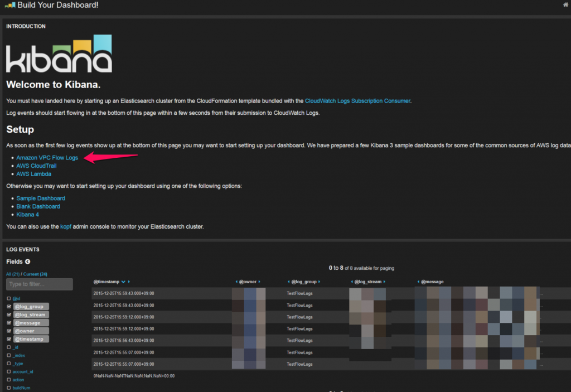This screenshot has height=392, width=571.
Task: Move the @owner column right via its arrow
Action: tap(259, 282)
